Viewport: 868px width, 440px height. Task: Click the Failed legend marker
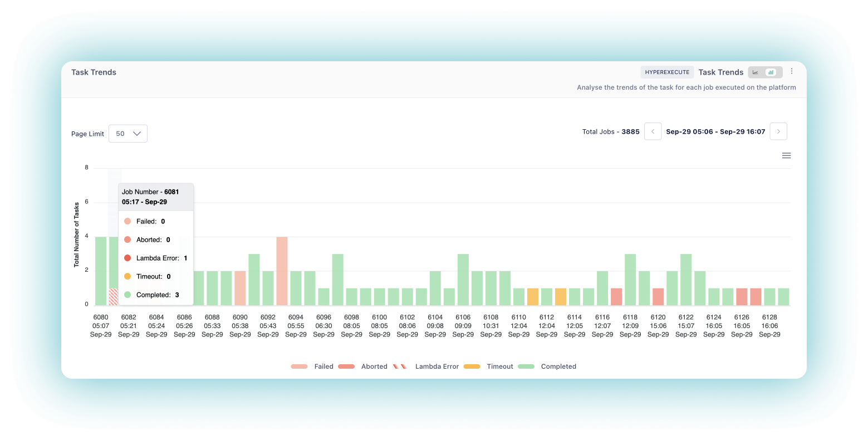(298, 366)
